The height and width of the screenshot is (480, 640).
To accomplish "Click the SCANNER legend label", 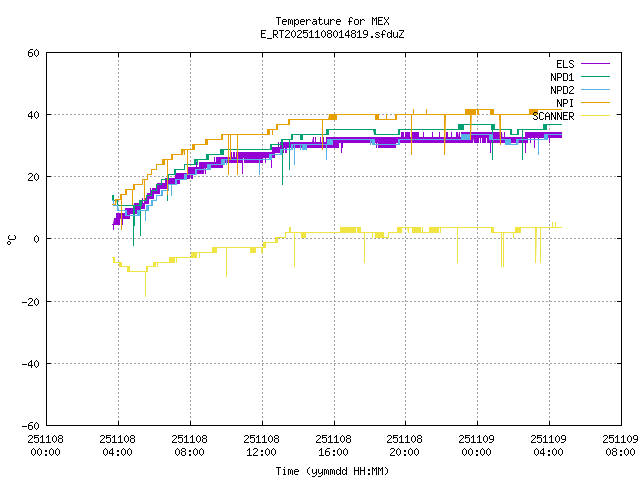I will click(553, 116).
